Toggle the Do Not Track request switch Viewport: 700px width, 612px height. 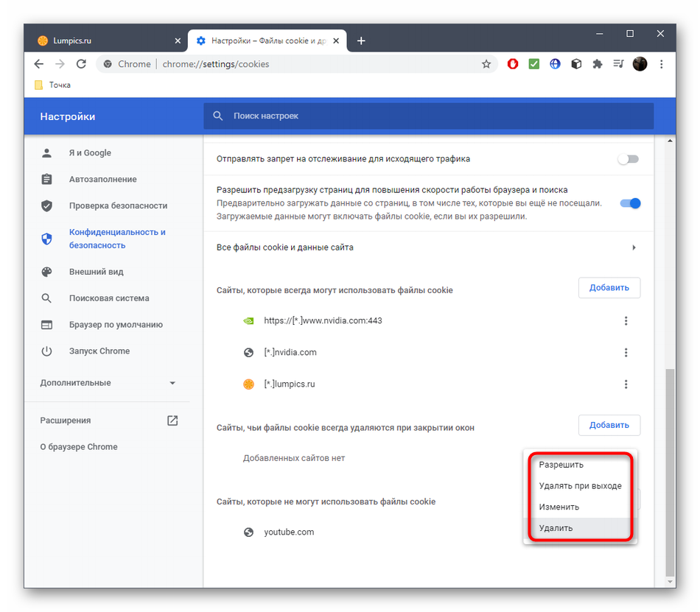(x=629, y=159)
